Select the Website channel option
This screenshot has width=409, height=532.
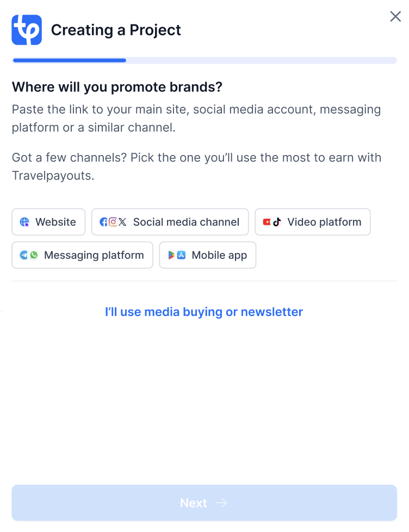click(48, 222)
